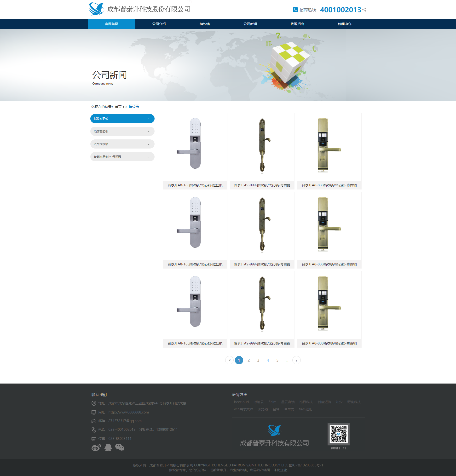456x476 pixels.
Task: Click the 首页 breadcrumb link
Action: tap(118, 107)
